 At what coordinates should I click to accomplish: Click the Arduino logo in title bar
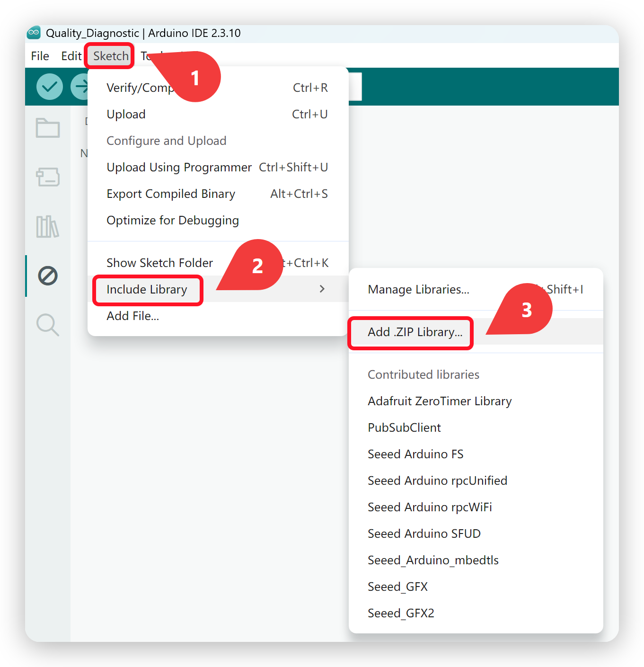coord(34,33)
